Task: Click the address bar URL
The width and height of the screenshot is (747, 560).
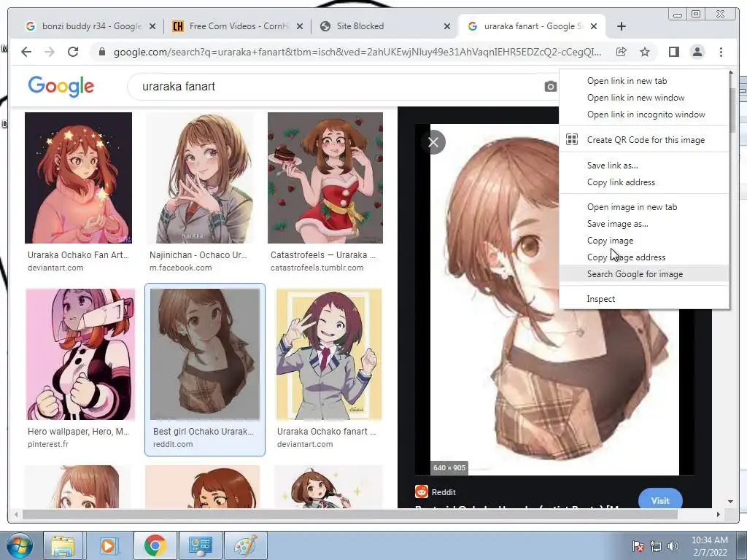Action: [357, 52]
